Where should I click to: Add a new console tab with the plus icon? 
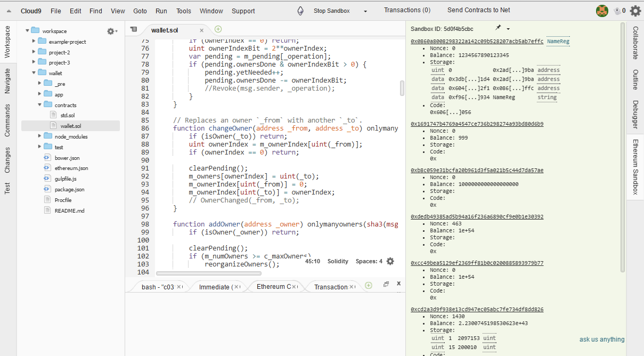point(368,286)
